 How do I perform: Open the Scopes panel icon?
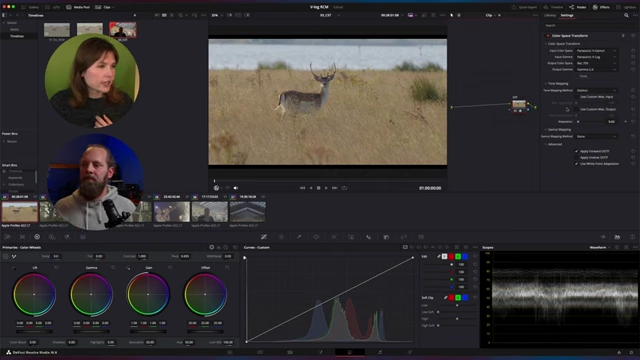(617, 237)
